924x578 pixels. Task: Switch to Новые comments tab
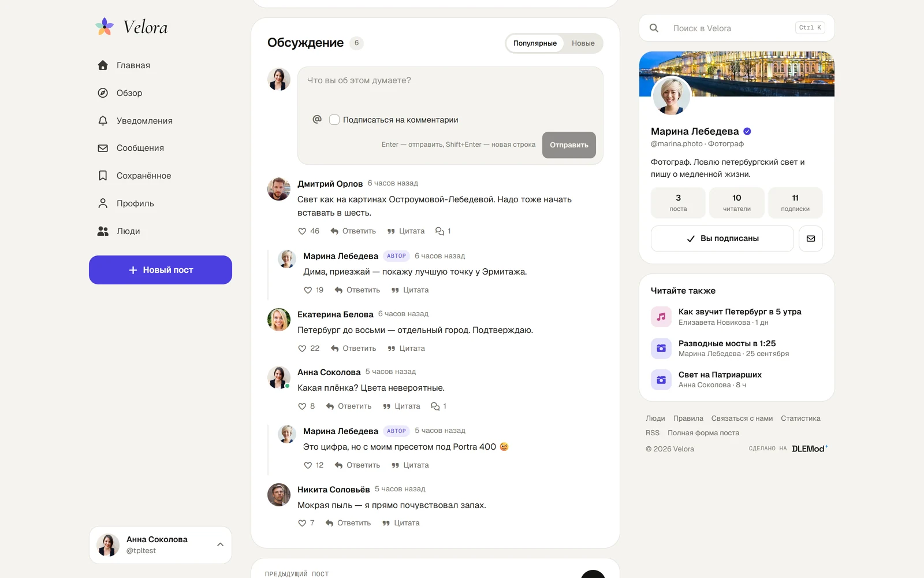point(583,43)
